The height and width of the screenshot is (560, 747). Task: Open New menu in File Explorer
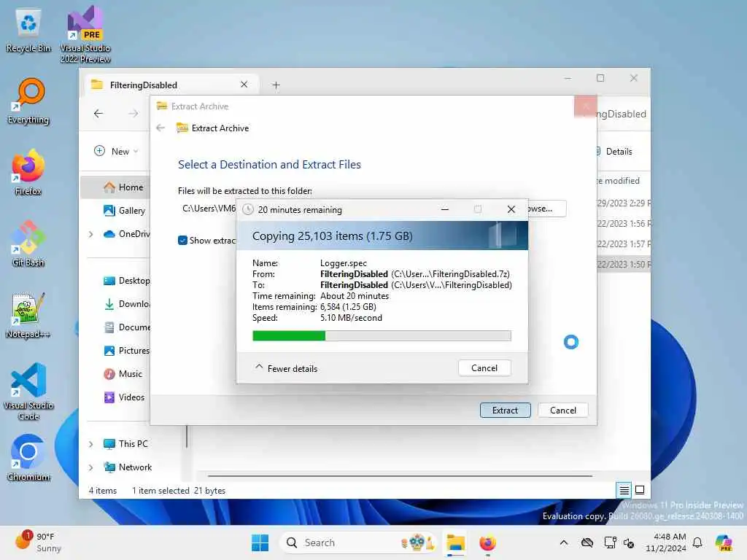coord(116,152)
